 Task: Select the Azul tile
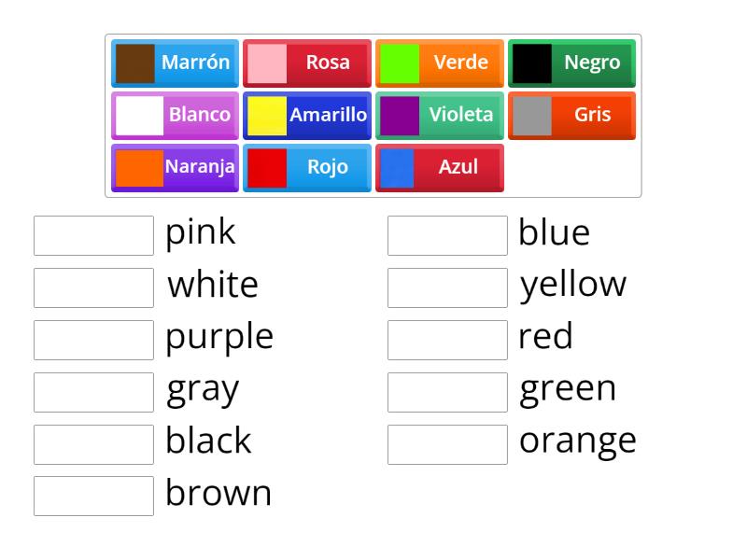[439, 167]
